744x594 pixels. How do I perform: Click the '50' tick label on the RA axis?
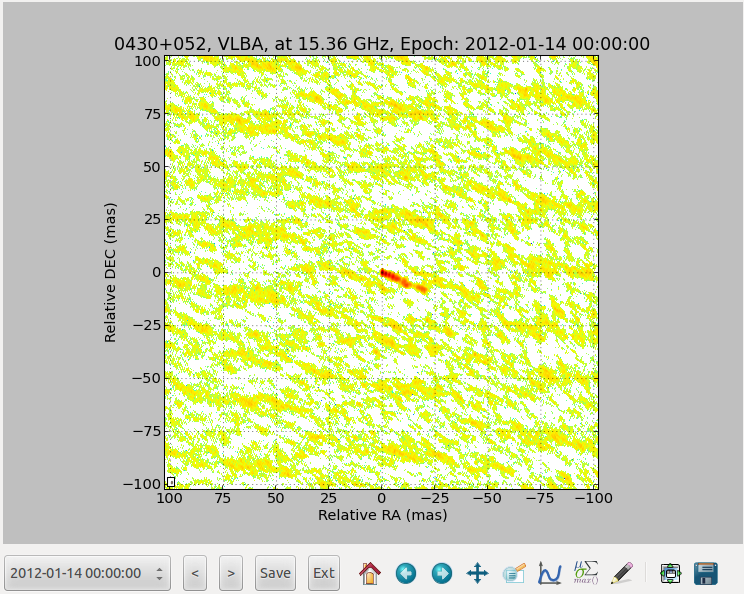click(275, 499)
